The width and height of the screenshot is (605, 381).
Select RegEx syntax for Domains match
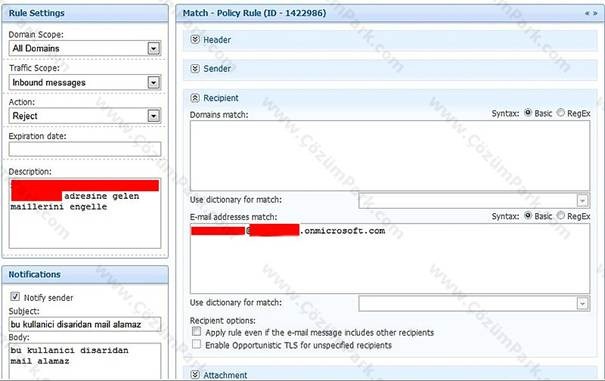click(561, 113)
